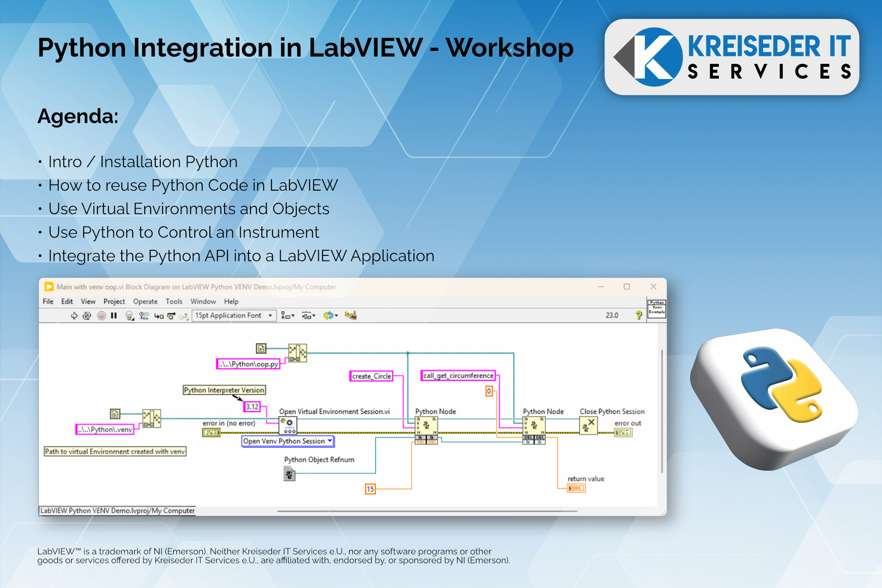The height and width of the screenshot is (588, 882).
Task: Open the Reorder dropdown
Action: [330, 316]
